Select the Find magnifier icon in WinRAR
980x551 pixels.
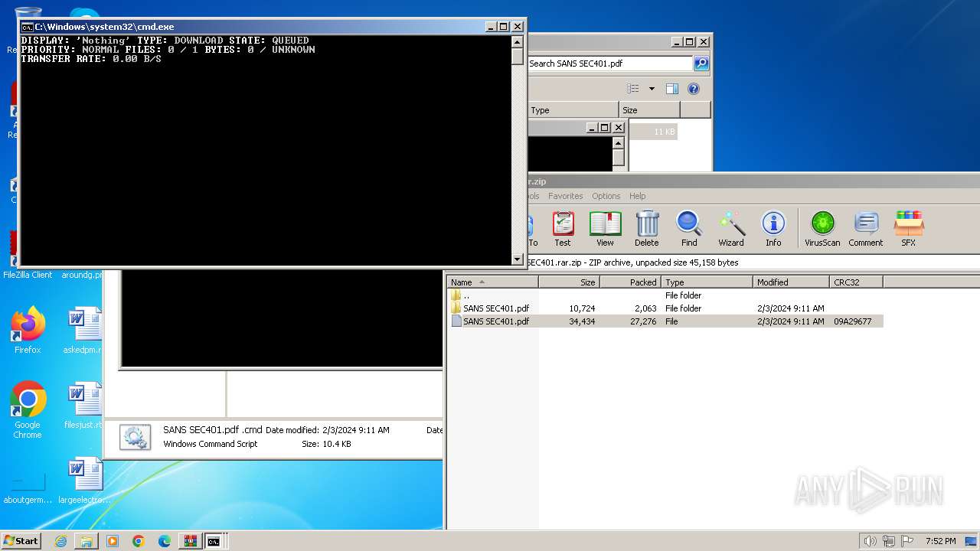689,229
